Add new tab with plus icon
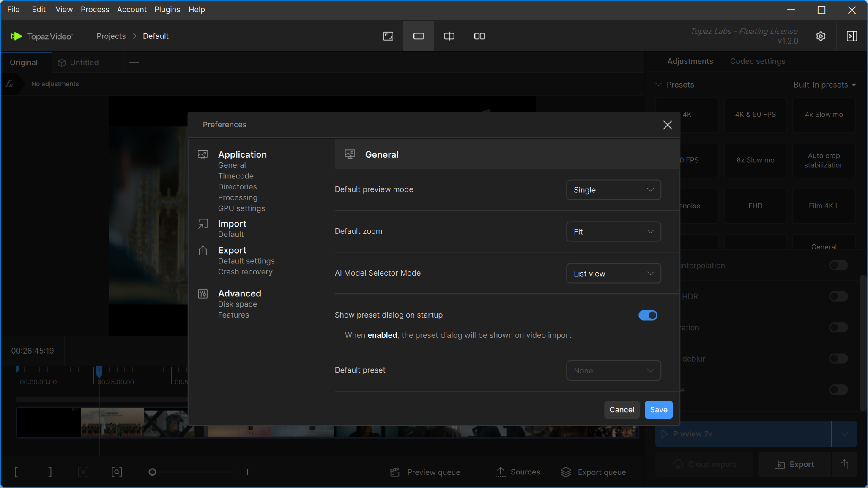Viewport: 868px width, 488px height. pos(134,63)
